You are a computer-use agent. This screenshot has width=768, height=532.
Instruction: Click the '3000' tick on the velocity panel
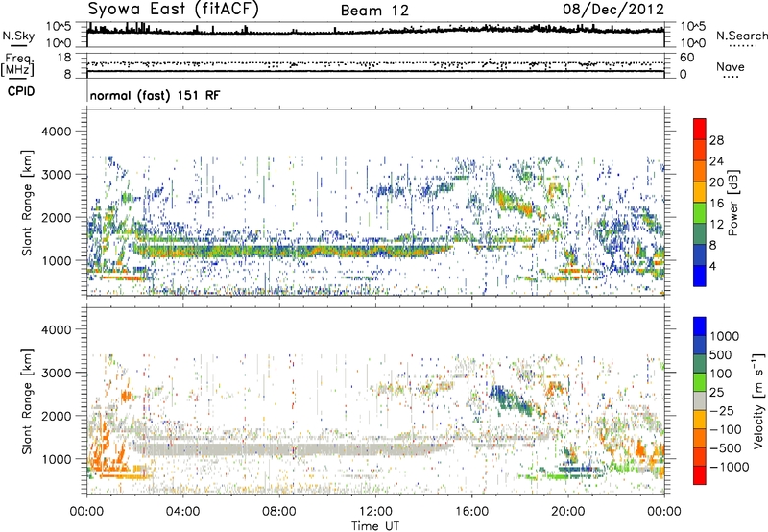click(57, 373)
